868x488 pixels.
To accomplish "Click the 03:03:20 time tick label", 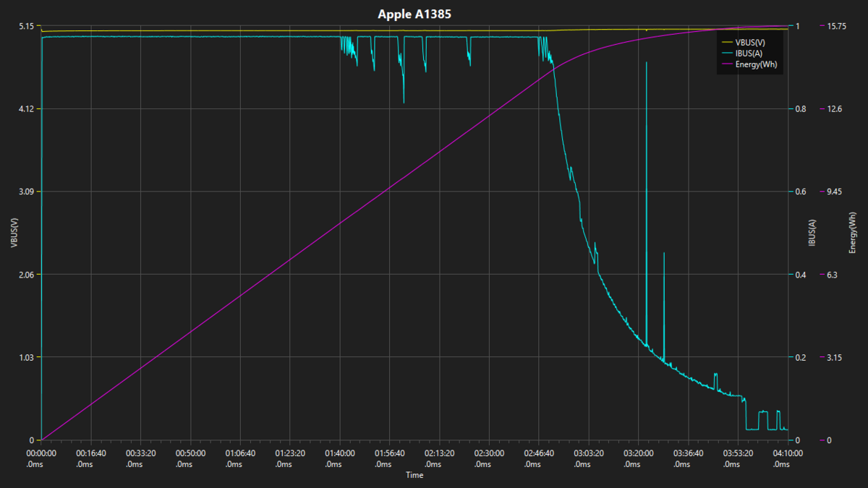I will (590, 453).
